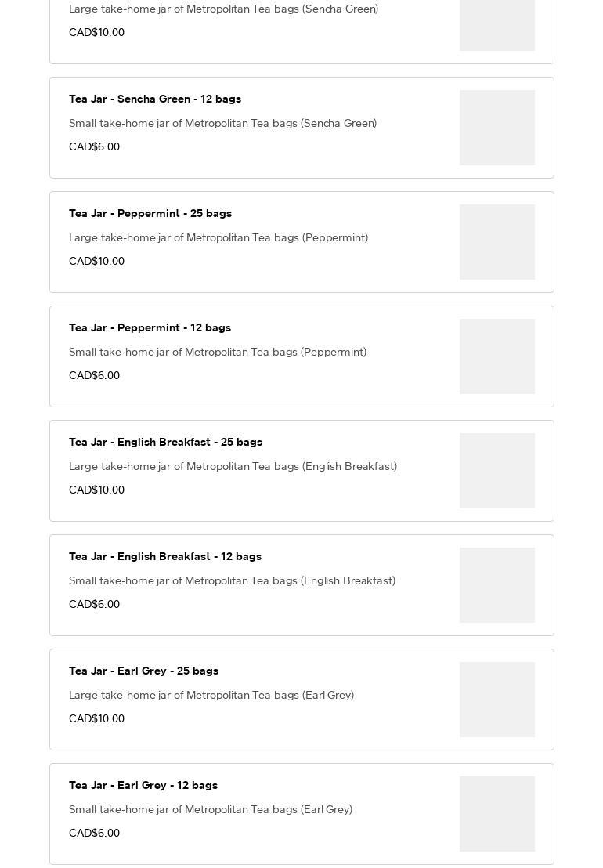
Task: Open Tea Jar - Peppermint - 12 bags item
Action: (301, 356)
